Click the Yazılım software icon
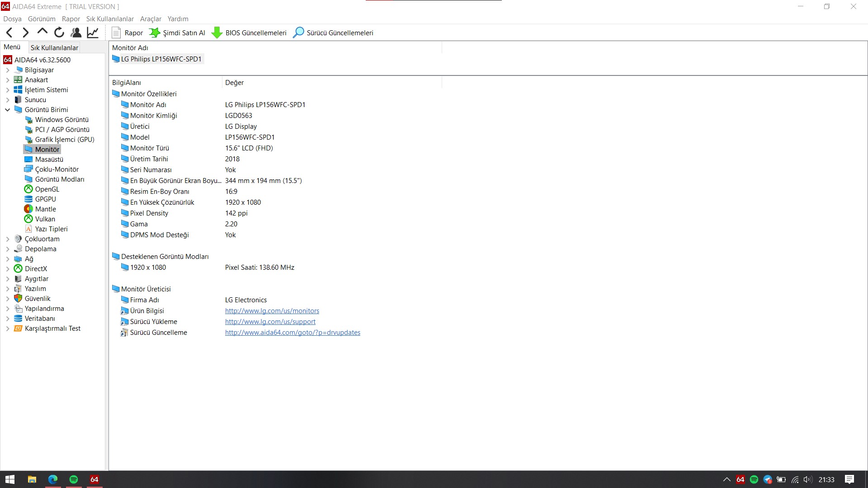Screen dimensions: 868x488 tap(18, 289)
